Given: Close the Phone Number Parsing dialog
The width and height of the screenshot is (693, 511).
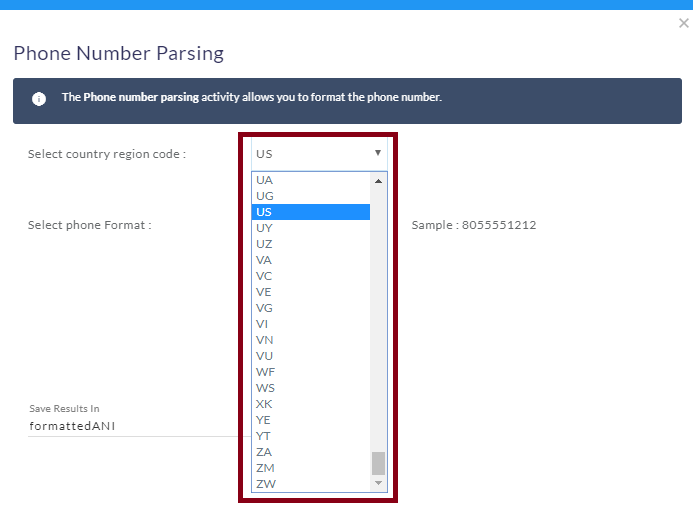Looking at the screenshot, I should [683, 23].
